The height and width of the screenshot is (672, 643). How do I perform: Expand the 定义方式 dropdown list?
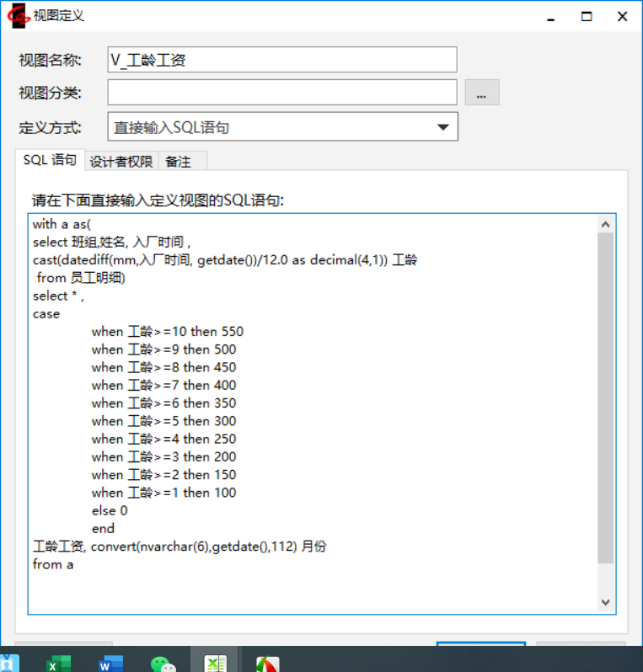[x=442, y=127]
